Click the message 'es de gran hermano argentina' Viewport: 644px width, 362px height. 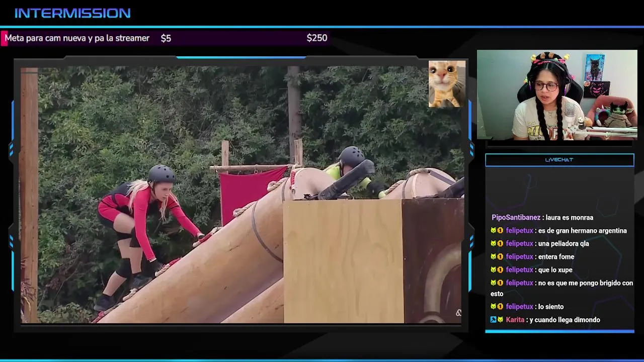pyautogui.click(x=583, y=231)
